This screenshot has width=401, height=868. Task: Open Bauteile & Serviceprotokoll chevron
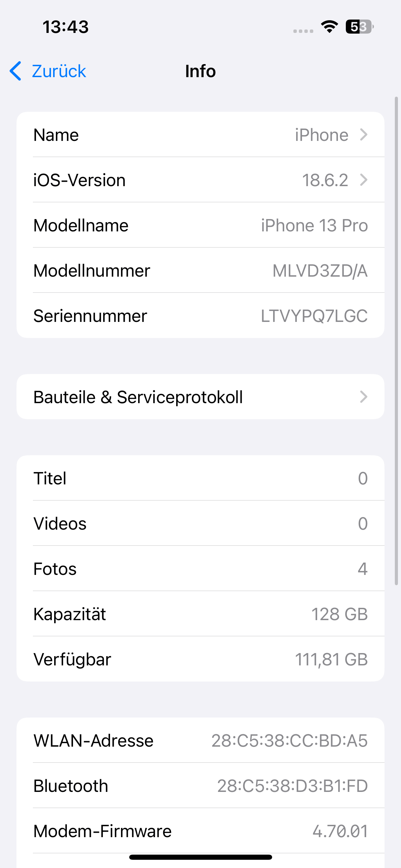[x=364, y=397]
